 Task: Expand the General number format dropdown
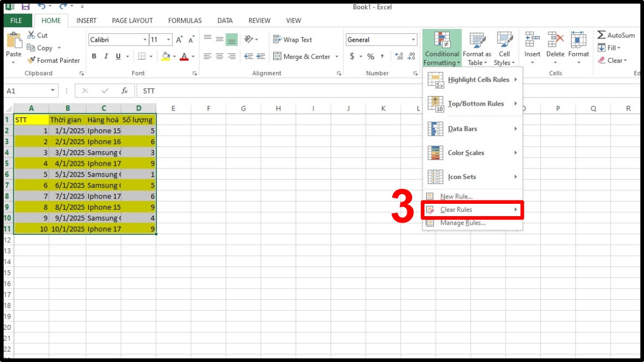413,40
